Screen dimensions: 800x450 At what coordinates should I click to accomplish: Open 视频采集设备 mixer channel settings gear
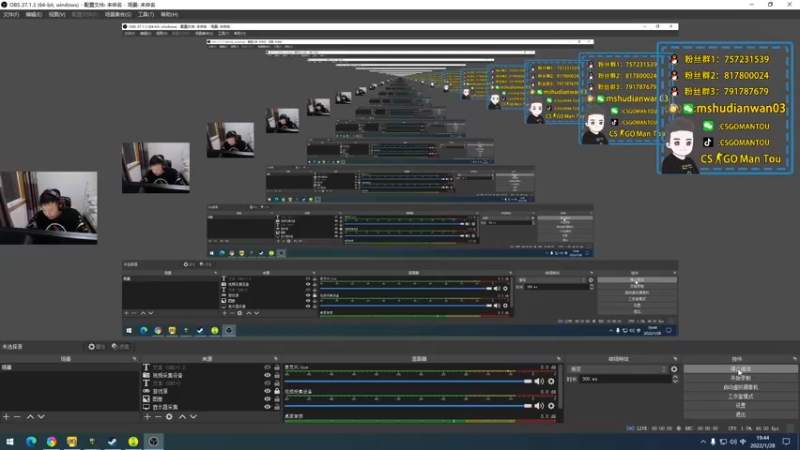coord(551,406)
